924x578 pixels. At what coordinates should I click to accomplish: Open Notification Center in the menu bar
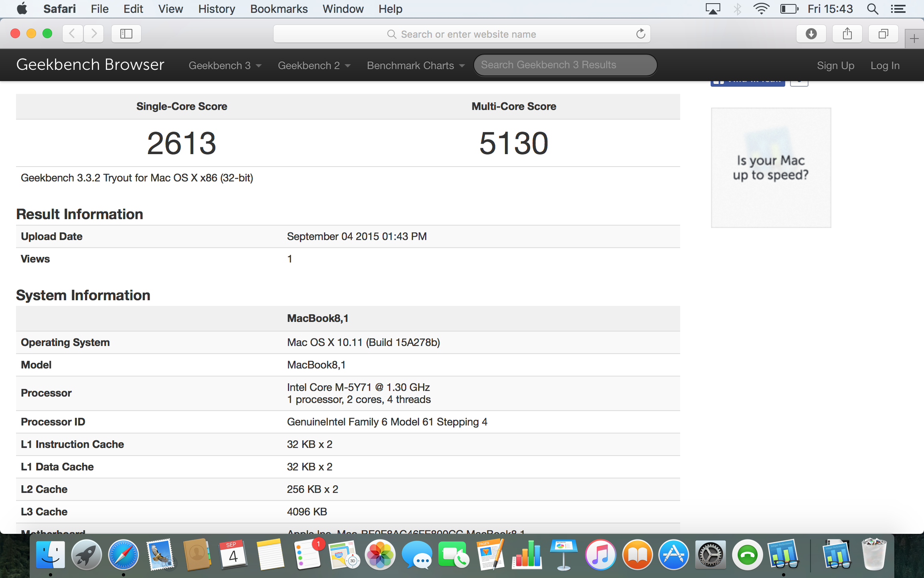(x=898, y=9)
